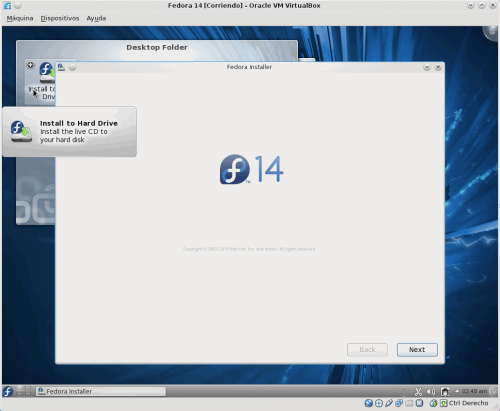Click the plus emblem on the Install icon
This screenshot has width=500, height=411.
pos(31,65)
